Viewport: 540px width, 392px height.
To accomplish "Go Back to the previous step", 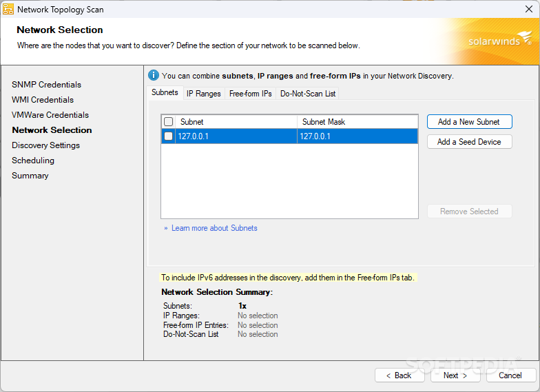I will pyautogui.click(x=399, y=375).
